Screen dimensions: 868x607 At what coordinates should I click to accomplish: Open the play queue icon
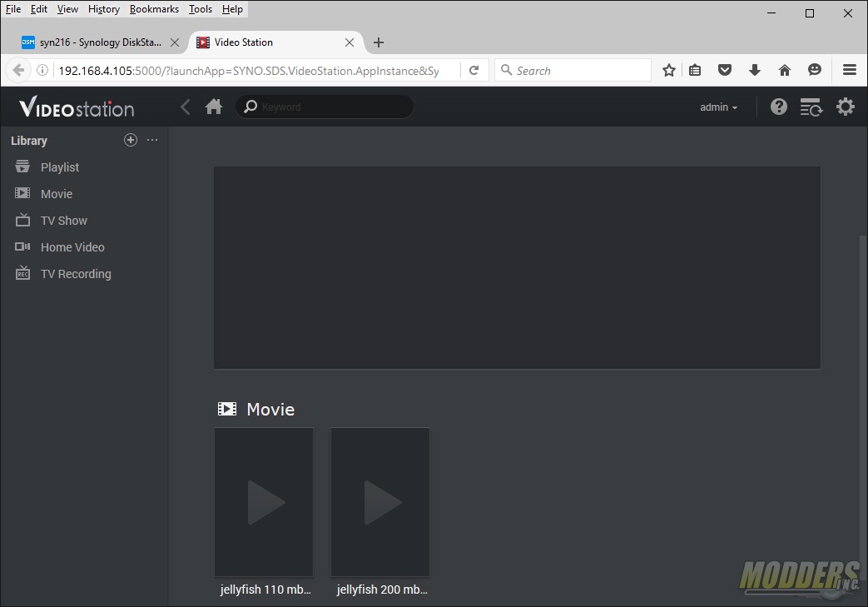coord(811,107)
